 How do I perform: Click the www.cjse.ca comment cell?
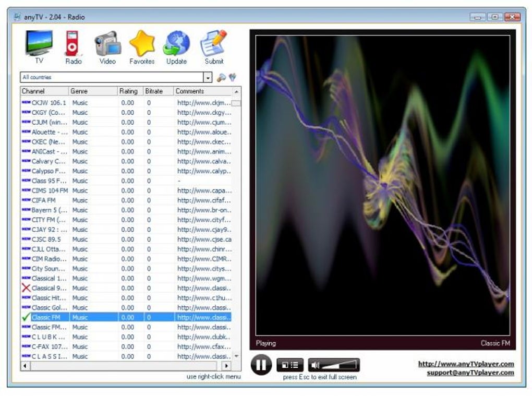204,239
